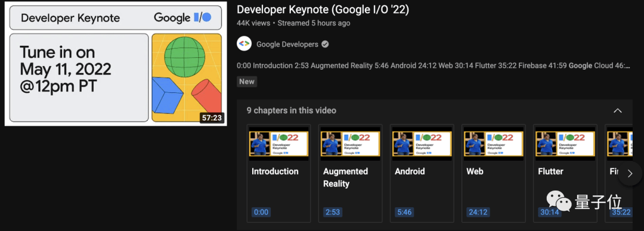Open the Google Developers channel avatar
Viewport: 644px width, 231px height.
pos(244,43)
